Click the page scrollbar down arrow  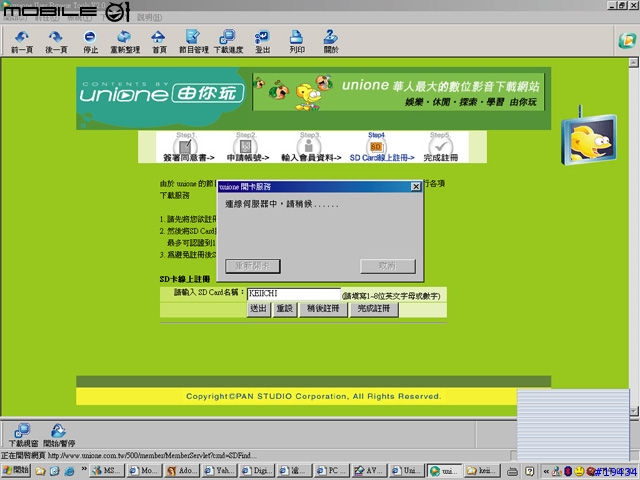coord(633,411)
